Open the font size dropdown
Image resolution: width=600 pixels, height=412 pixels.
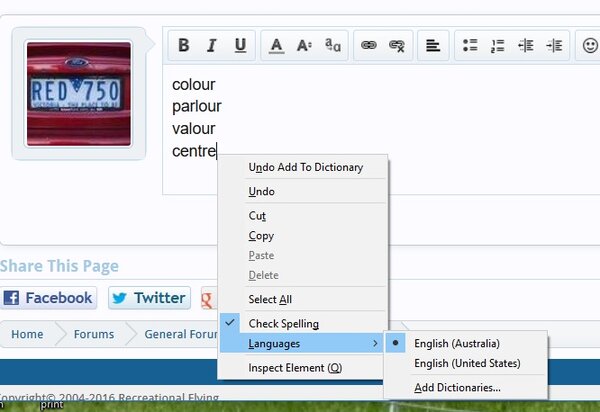pyautogui.click(x=305, y=45)
